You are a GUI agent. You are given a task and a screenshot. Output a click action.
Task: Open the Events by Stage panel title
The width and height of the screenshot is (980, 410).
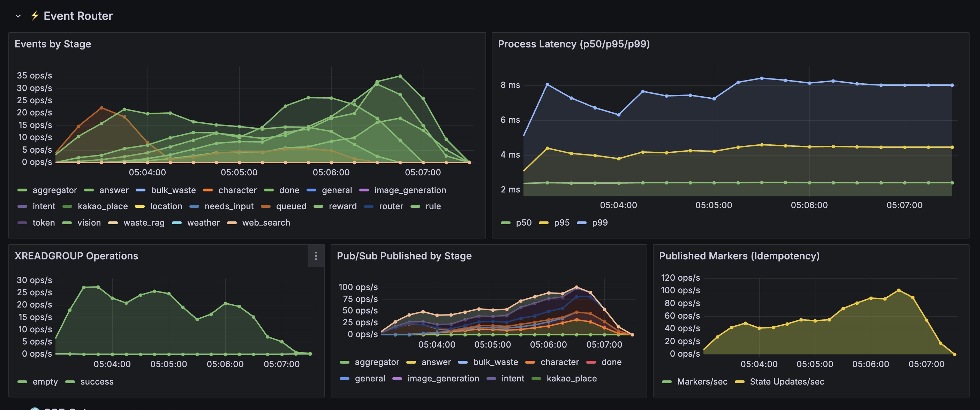(x=53, y=44)
